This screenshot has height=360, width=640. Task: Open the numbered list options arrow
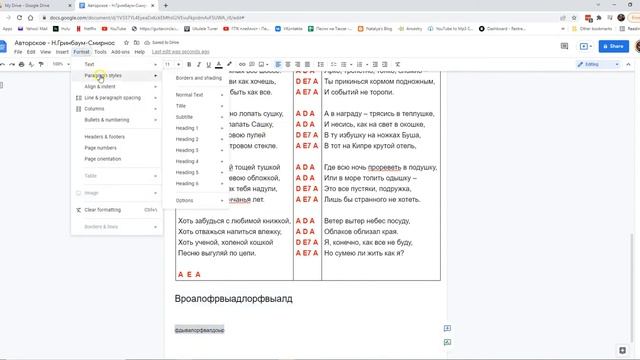(367, 64)
